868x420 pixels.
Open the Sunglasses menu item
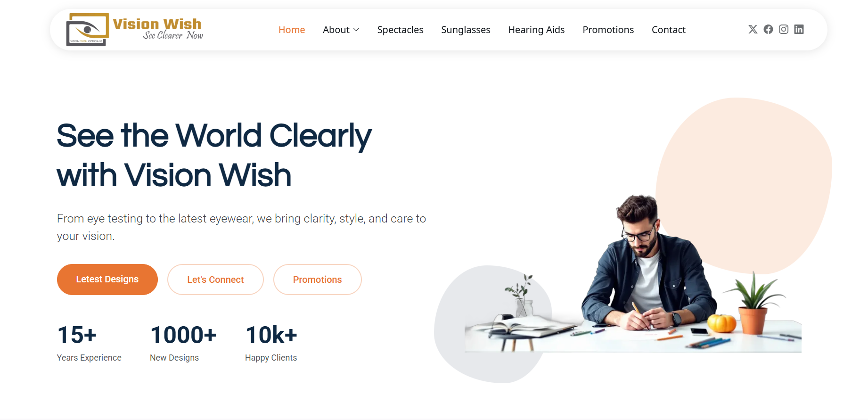[x=466, y=30]
